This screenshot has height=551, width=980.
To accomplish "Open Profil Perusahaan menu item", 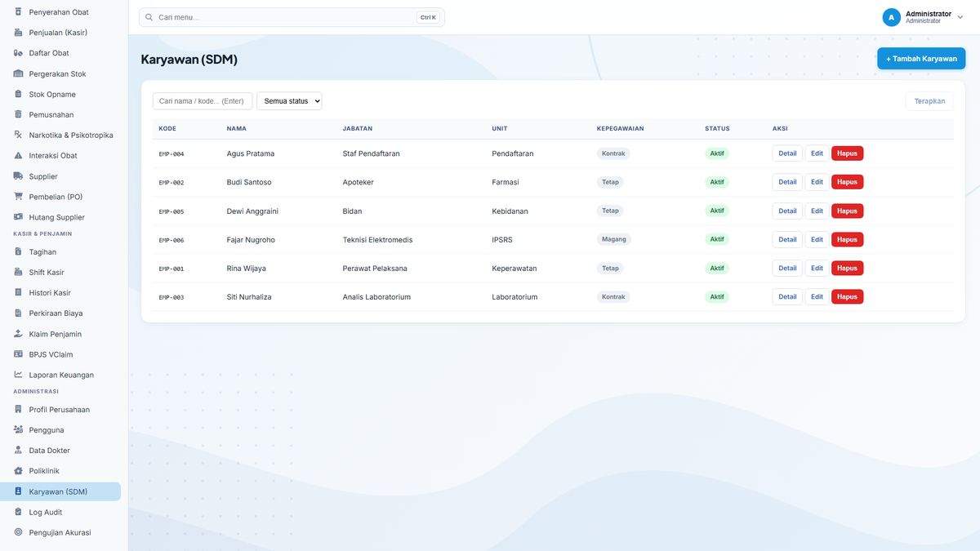I will (60, 410).
